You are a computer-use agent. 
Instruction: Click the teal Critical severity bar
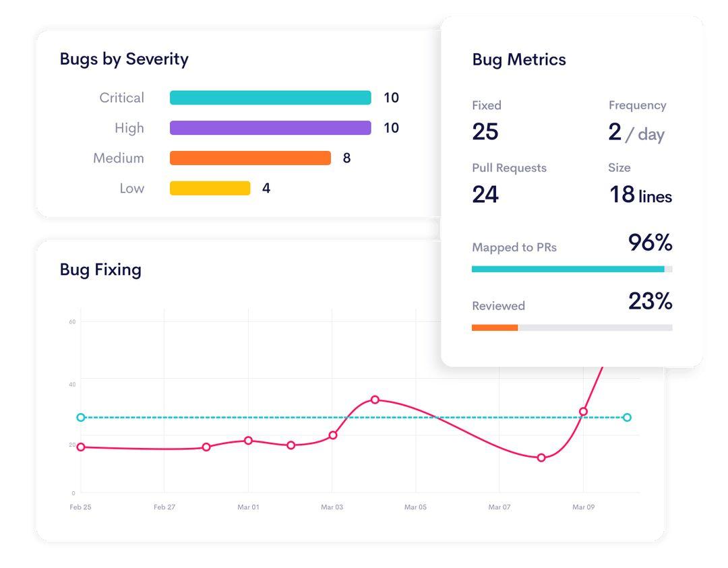click(x=270, y=98)
